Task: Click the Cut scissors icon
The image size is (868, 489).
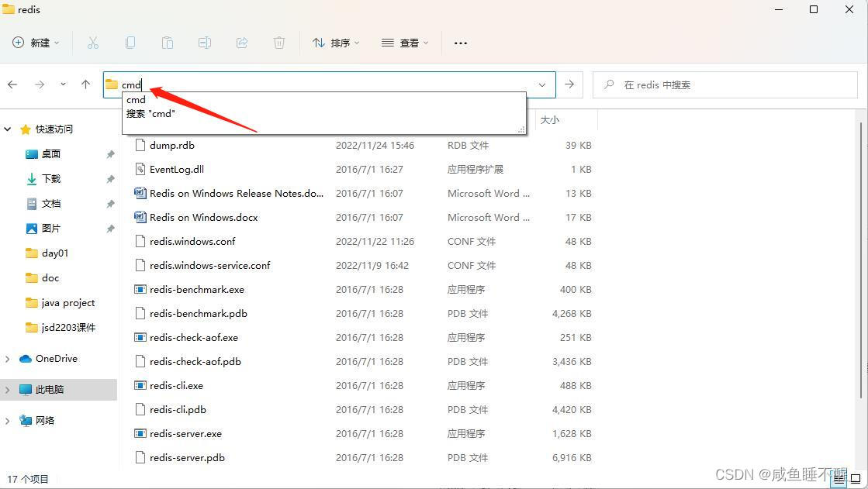Action: [92, 43]
